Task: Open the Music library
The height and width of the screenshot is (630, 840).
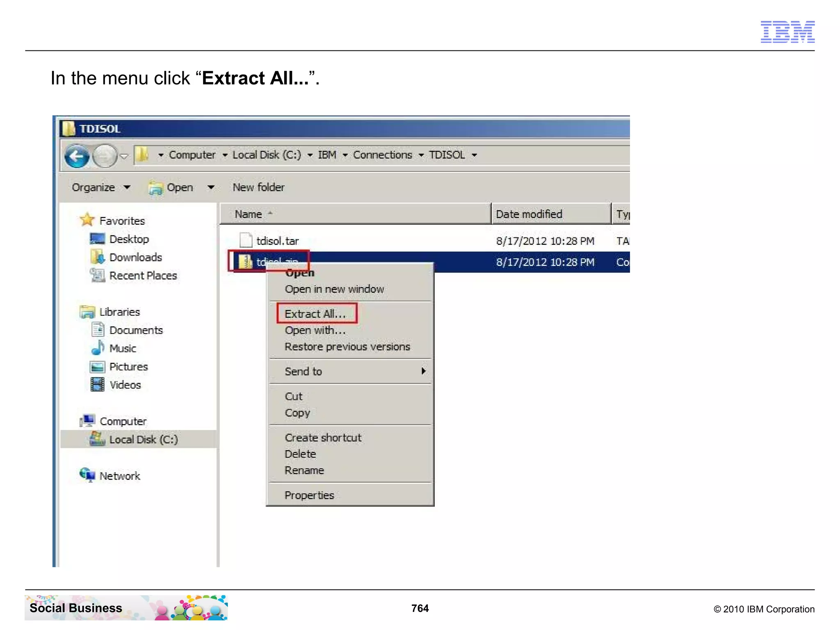Action: click(x=123, y=349)
